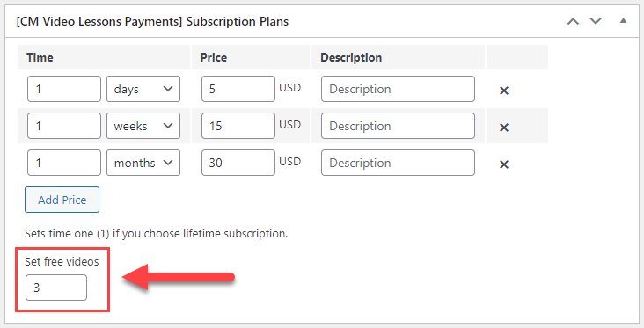Delete the 1 weeks price row
644x328 pixels.
click(504, 128)
